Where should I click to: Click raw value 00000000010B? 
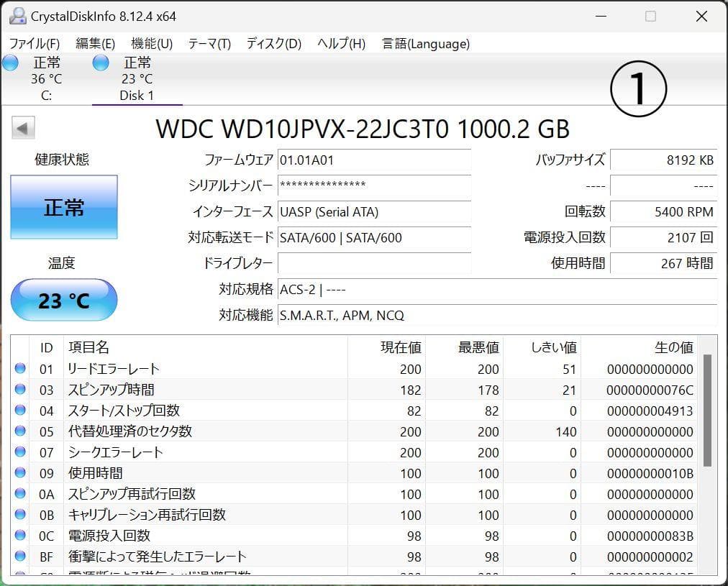tap(650, 474)
